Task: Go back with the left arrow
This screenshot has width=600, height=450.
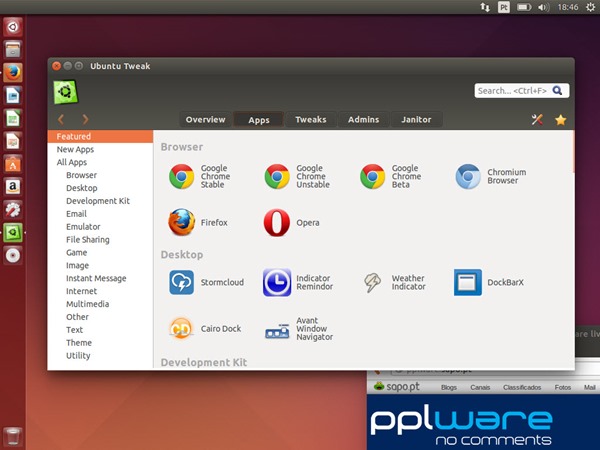Action: 61,119
